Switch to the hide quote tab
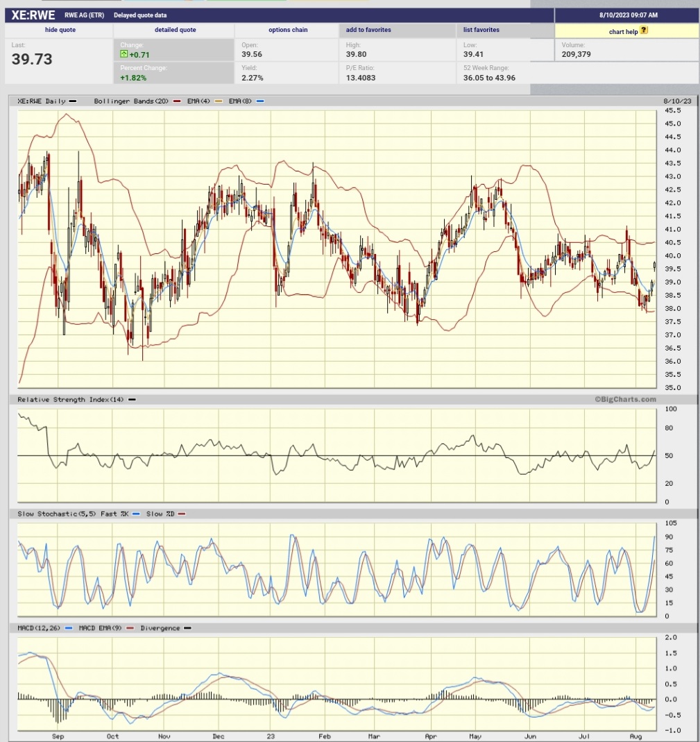 coord(59,30)
